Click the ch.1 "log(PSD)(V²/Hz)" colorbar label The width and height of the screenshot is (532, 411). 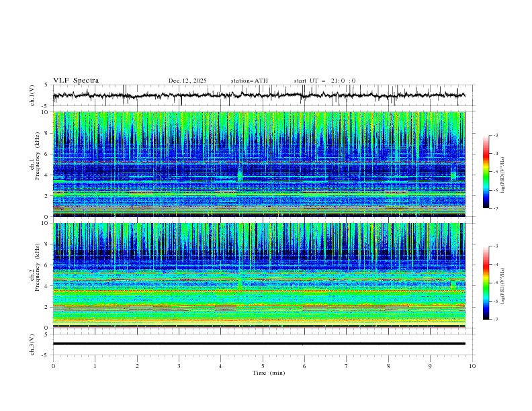(502, 175)
